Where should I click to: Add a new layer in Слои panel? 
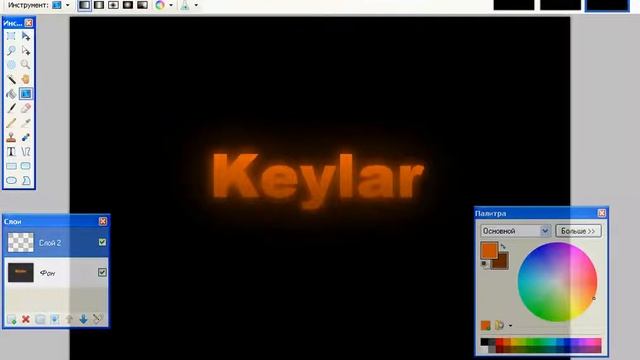[11, 319]
